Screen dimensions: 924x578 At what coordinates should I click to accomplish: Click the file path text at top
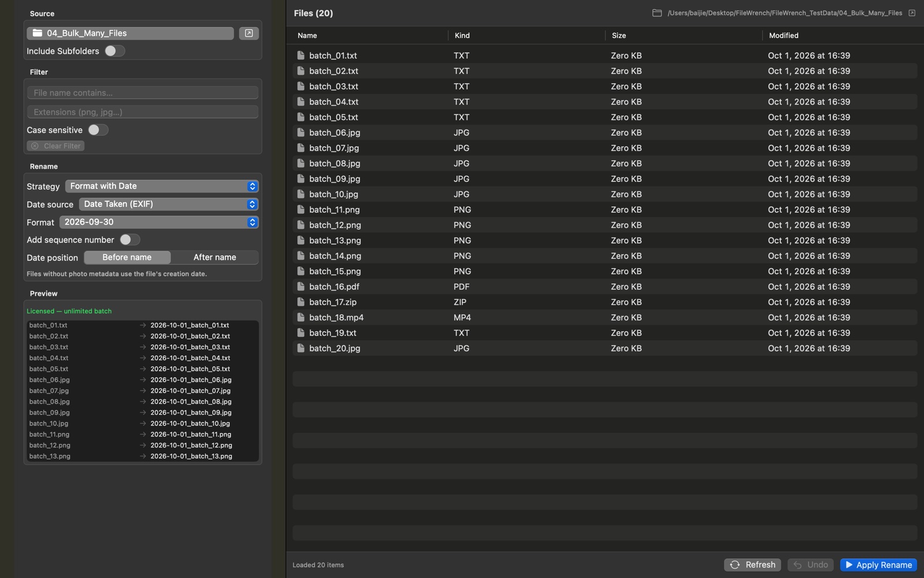(x=785, y=13)
